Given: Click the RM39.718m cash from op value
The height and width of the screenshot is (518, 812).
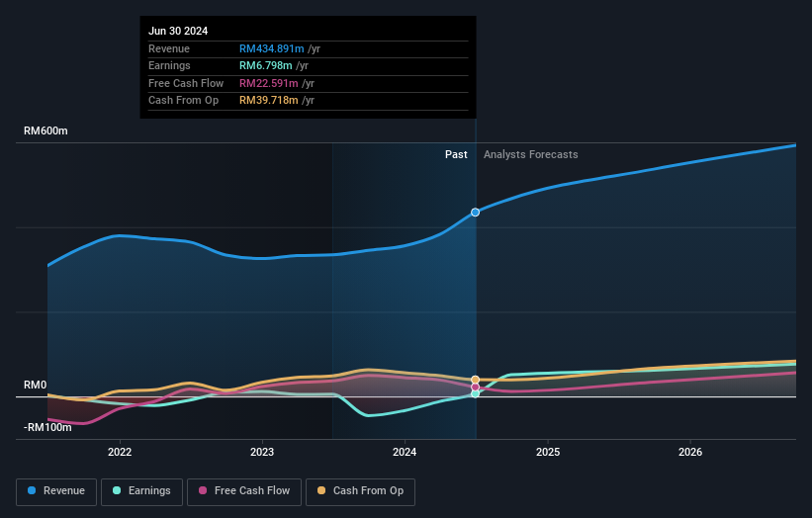Looking at the screenshot, I should point(269,101).
